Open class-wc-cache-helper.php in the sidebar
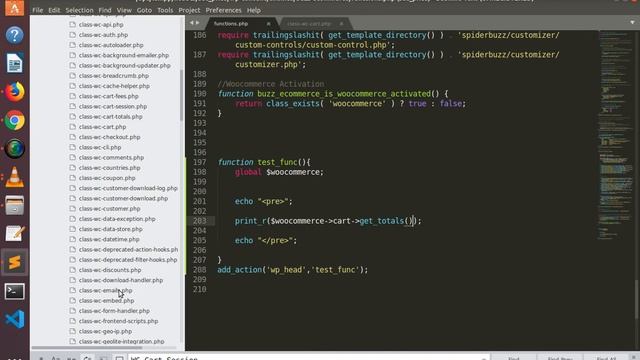Image resolution: width=640 pixels, height=360 pixels. coord(114,86)
